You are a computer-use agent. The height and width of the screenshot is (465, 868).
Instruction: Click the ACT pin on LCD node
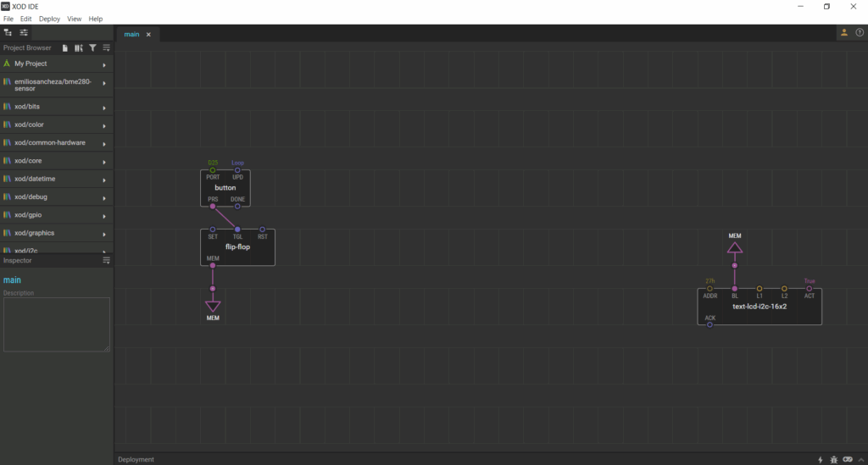[x=810, y=289]
